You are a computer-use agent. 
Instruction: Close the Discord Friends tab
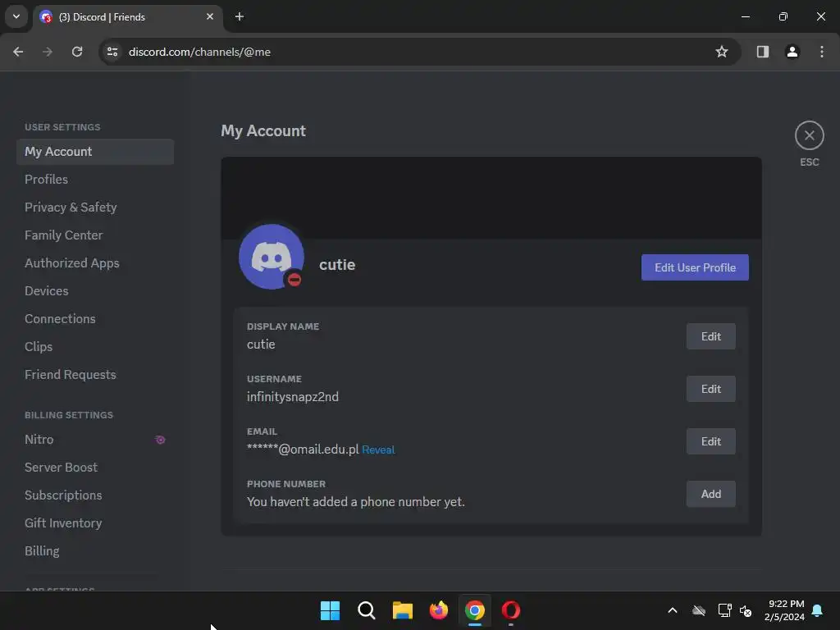tap(210, 16)
